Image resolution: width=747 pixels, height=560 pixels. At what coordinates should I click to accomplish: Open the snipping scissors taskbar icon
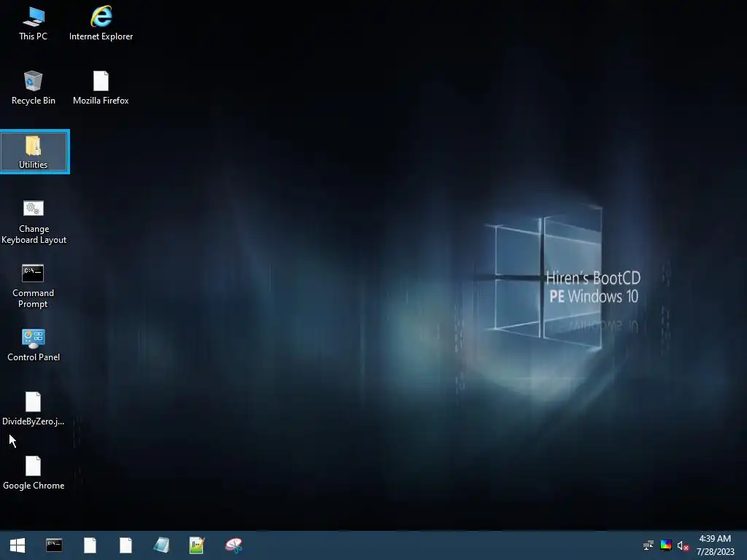click(233, 545)
